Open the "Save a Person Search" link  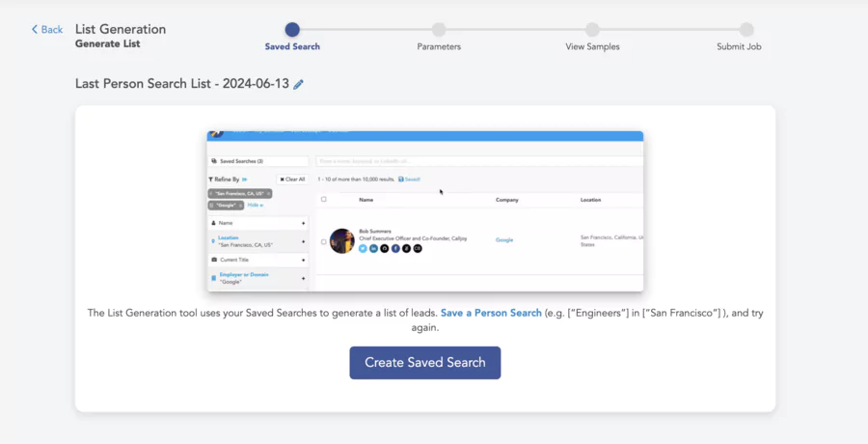[491, 313]
